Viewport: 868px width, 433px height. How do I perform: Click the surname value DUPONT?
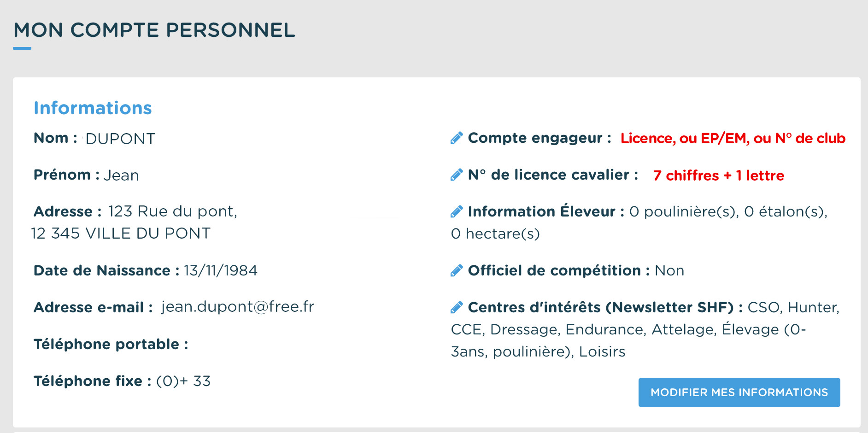click(120, 139)
